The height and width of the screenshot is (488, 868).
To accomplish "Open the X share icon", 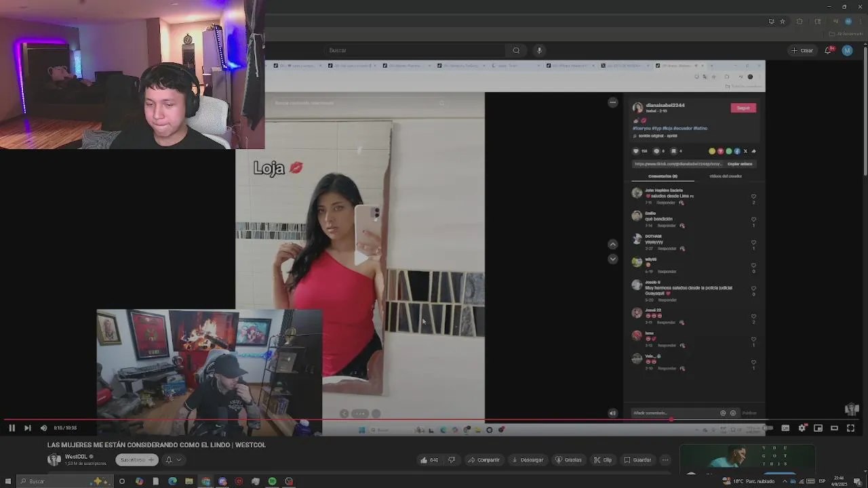I will click(745, 151).
